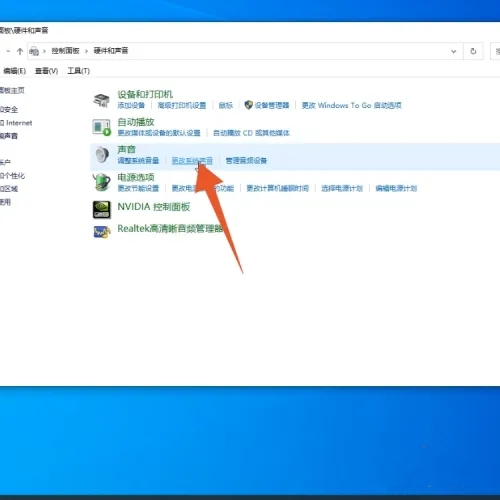Open 添加设备 link under Devices
500x500 pixels.
point(131,106)
